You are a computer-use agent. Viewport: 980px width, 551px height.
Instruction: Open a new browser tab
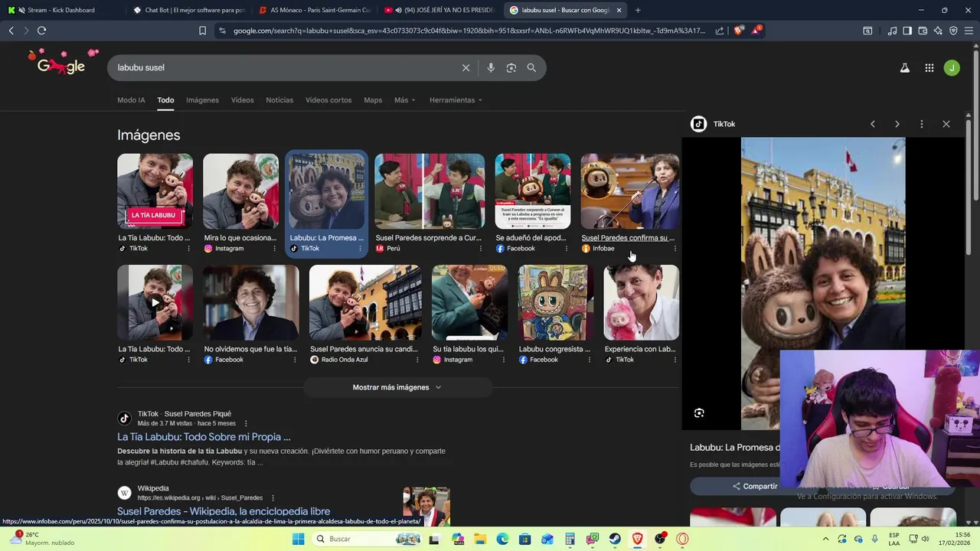point(638,10)
